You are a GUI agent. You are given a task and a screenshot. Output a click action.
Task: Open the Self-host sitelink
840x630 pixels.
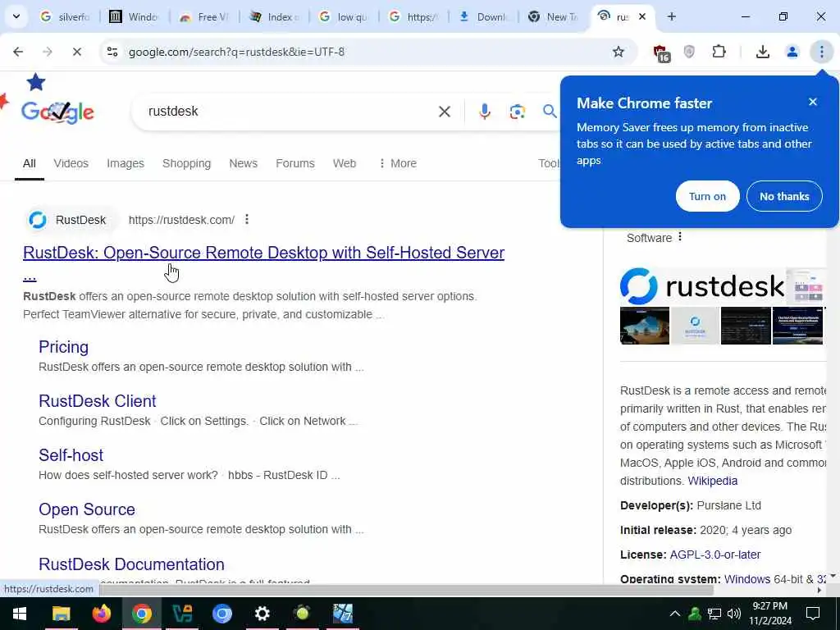(71, 455)
